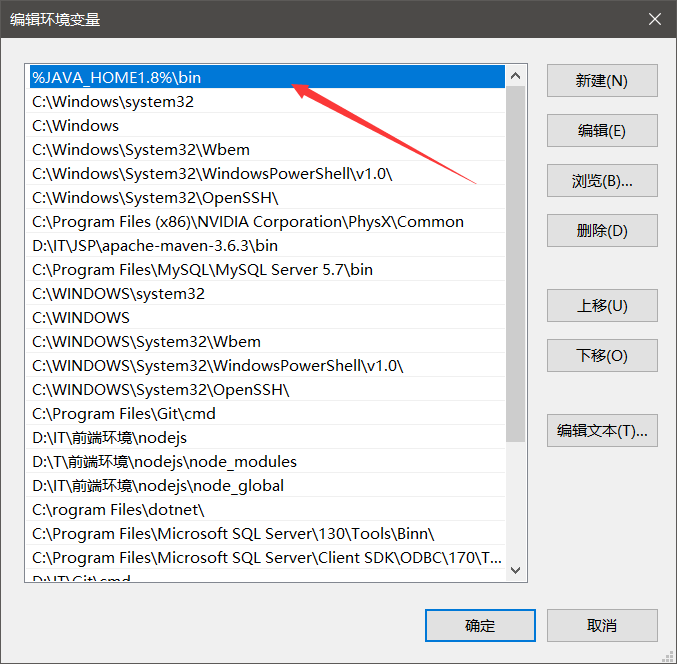This screenshot has width=677, height=664.
Task: Click the scrollbar up arrow
Action: (515, 76)
